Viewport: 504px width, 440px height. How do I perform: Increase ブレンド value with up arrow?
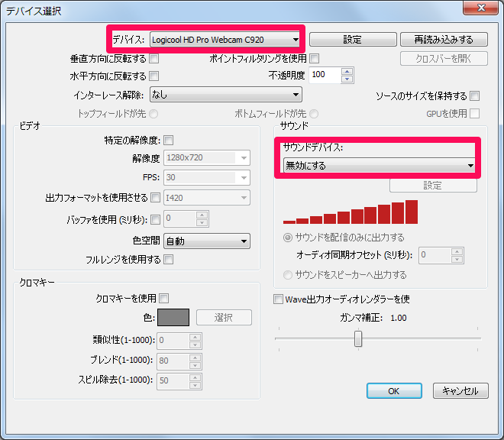pos(195,357)
